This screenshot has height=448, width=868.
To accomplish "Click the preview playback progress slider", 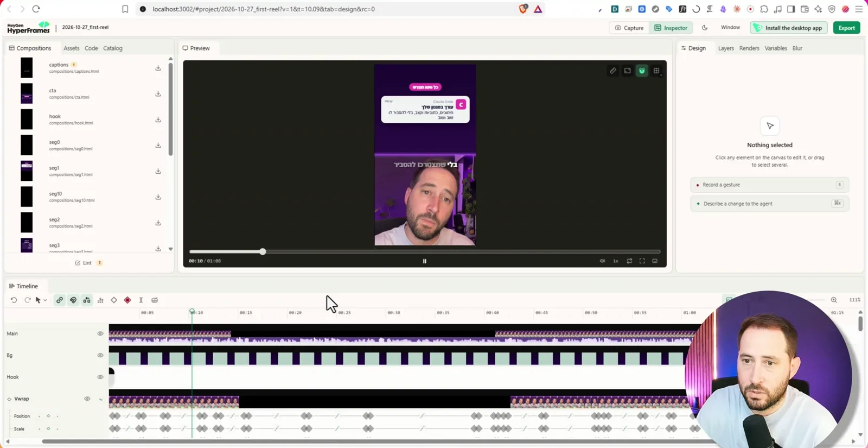I will [x=424, y=251].
